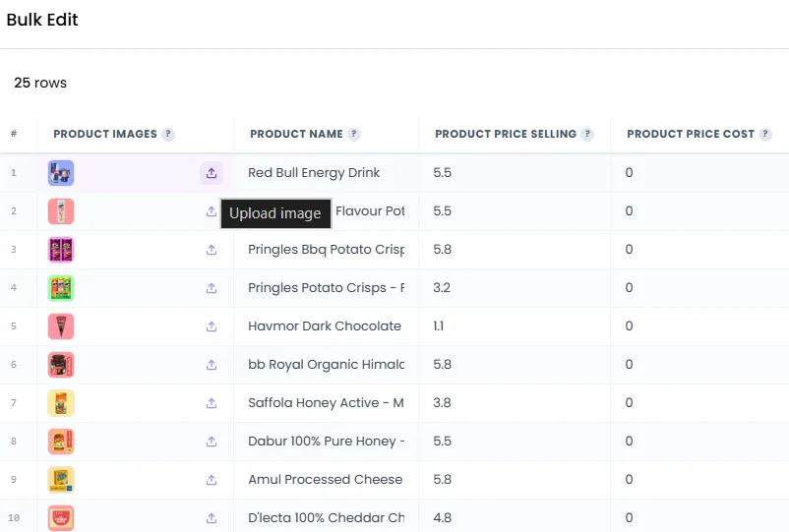The height and width of the screenshot is (532, 789).
Task: Edit selling price 5.8 for bb Royal
Action: 515,365
